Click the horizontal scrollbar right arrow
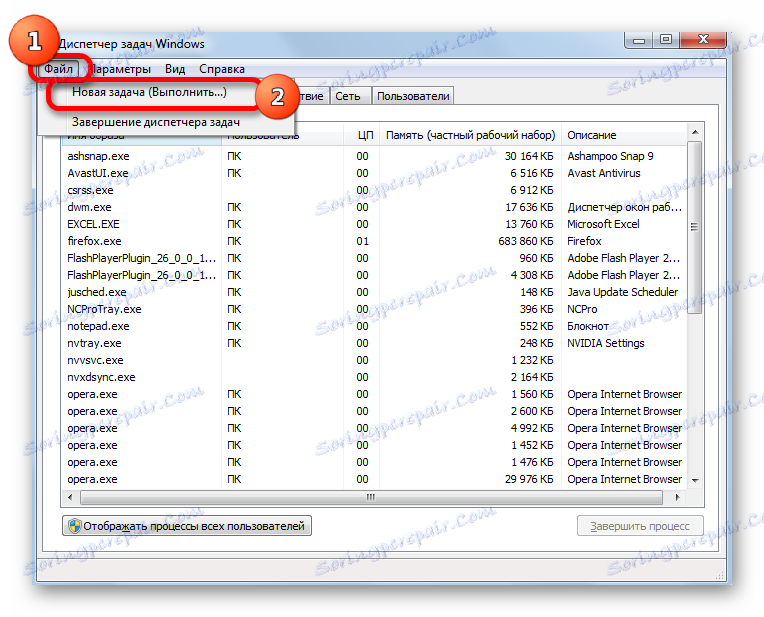Image resolution: width=764 pixels, height=617 pixels. 677,497
